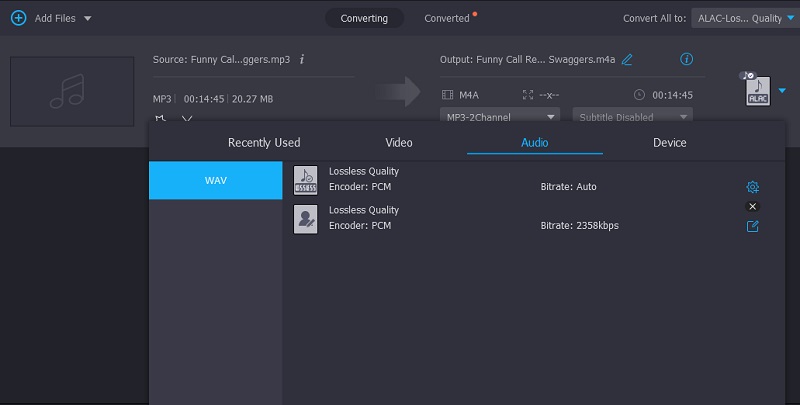Delete the custom preset with X icon
The height and width of the screenshot is (405, 800).
[x=753, y=206]
